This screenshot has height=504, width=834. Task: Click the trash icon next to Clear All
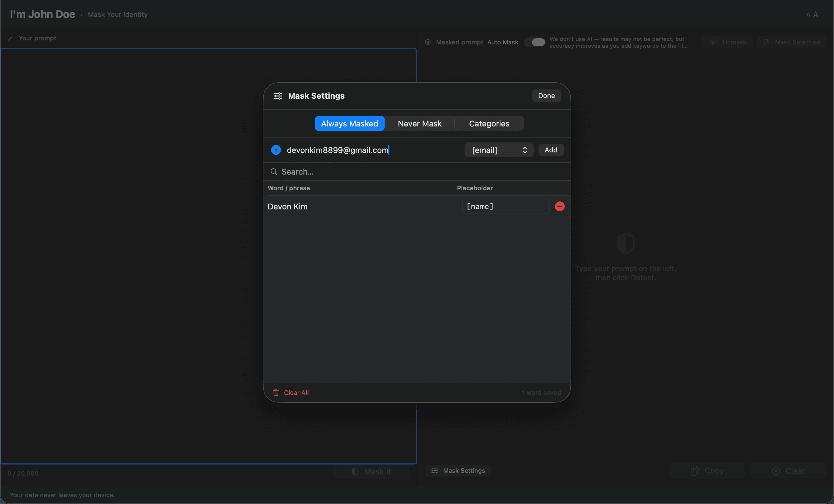click(276, 392)
